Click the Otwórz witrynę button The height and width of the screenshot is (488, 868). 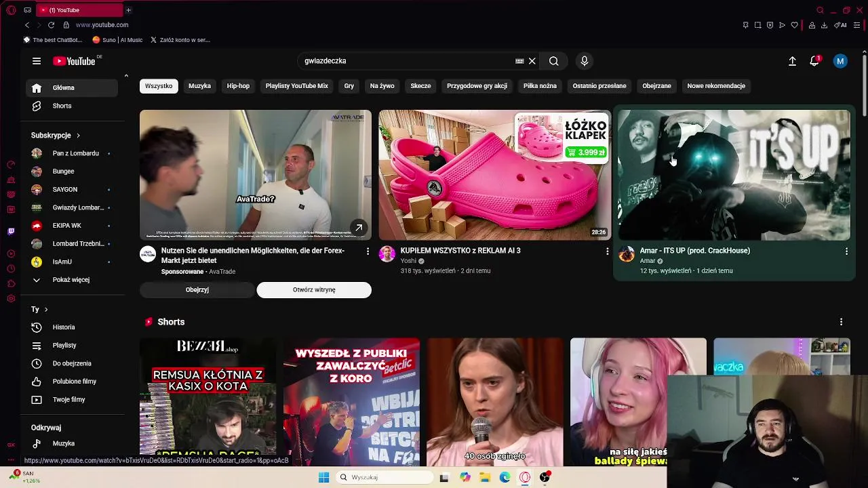[x=314, y=290]
